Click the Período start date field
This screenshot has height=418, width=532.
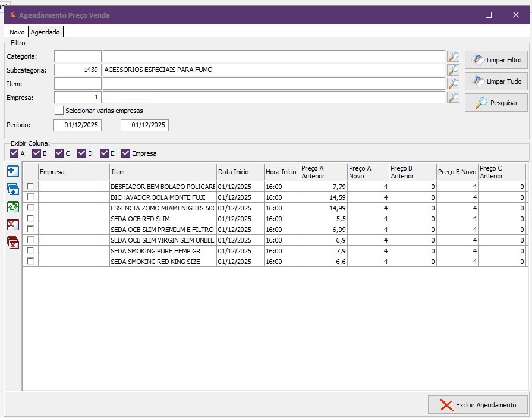click(77, 125)
